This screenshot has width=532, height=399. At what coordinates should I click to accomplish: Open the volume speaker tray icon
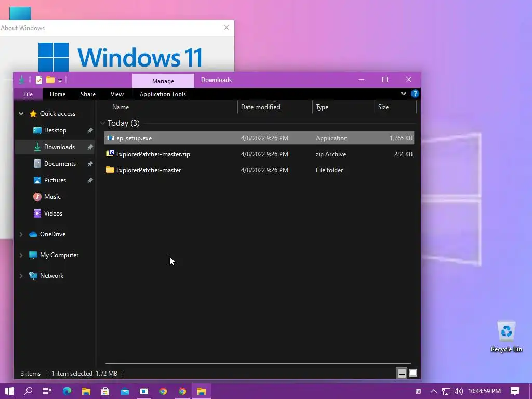[458, 391]
